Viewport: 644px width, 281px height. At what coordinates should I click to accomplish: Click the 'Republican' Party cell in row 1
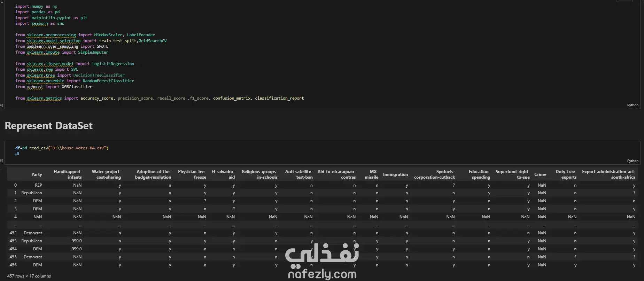tap(32, 193)
